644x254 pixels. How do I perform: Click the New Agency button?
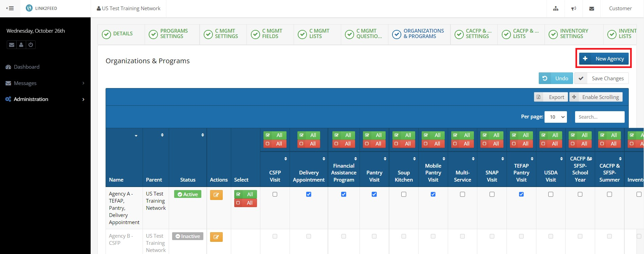click(x=604, y=59)
